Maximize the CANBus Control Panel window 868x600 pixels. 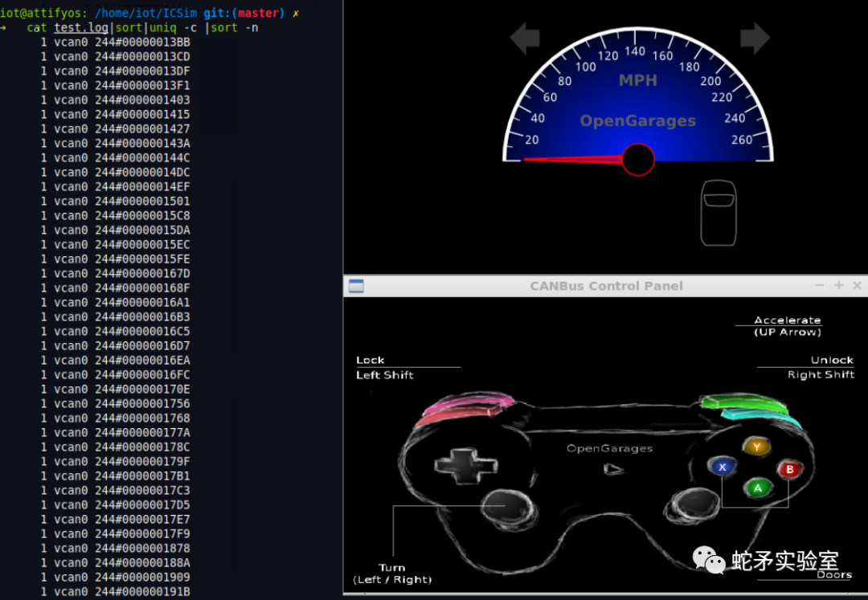click(838, 285)
